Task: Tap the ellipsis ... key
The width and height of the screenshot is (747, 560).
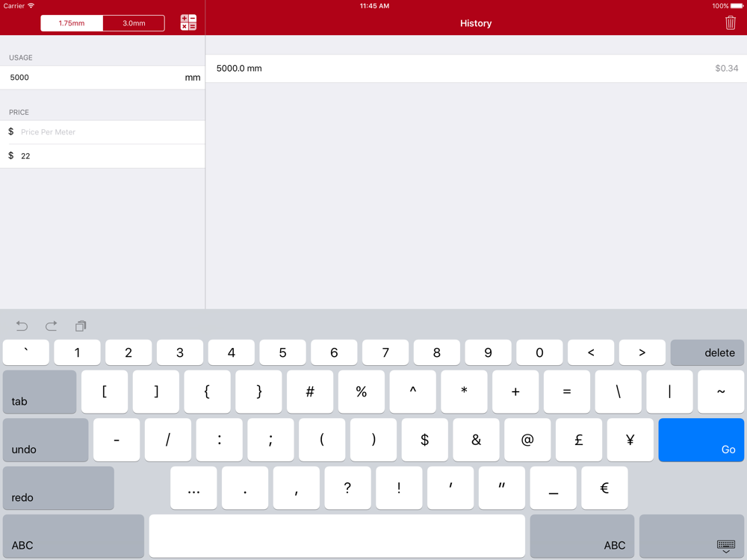Action: tap(193, 488)
